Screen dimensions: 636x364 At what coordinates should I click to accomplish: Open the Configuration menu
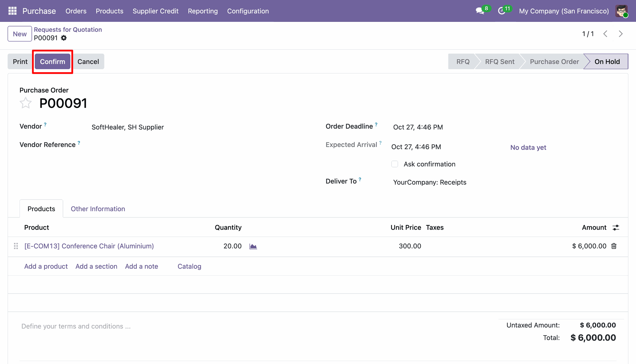[x=248, y=11]
